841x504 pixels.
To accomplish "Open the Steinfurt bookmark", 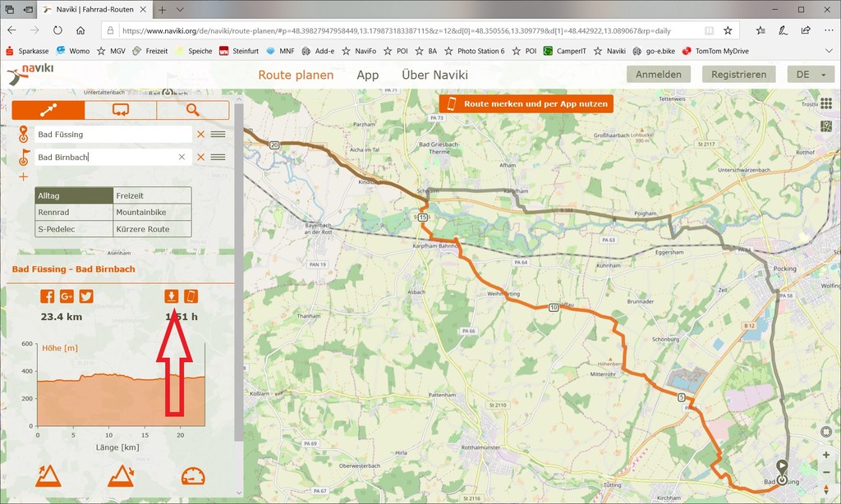I will point(239,51).
